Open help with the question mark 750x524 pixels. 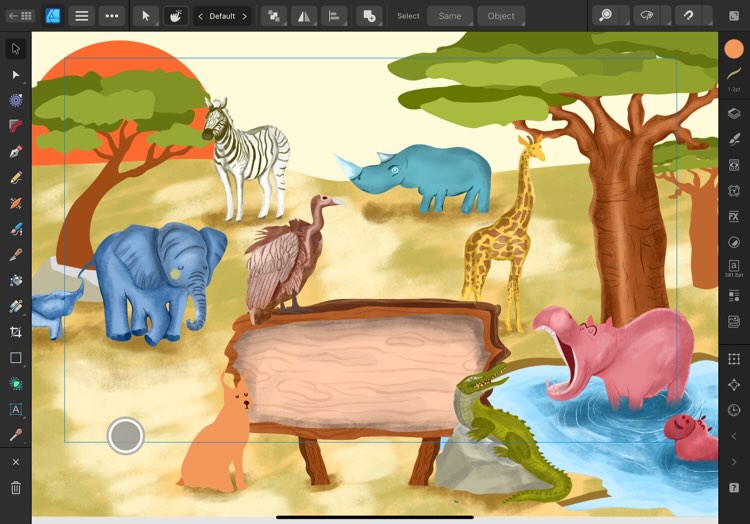[734, 488]
